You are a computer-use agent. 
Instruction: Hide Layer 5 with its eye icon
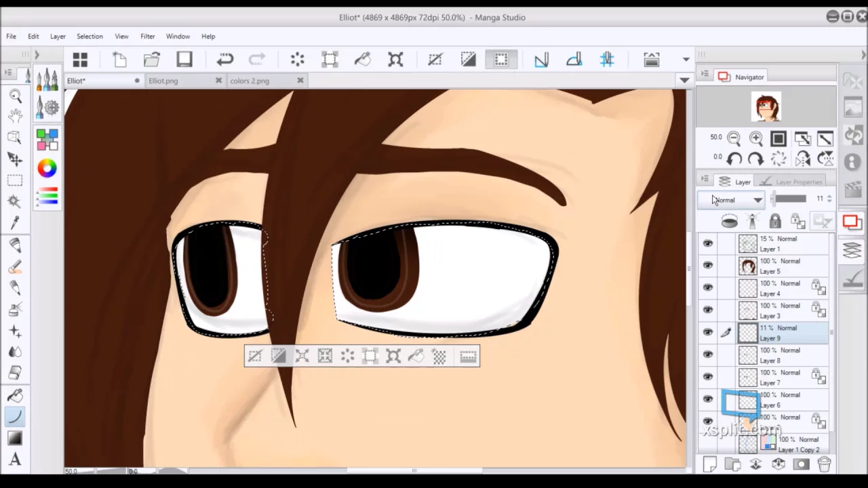pyautogui.click(x=708, y=265)
